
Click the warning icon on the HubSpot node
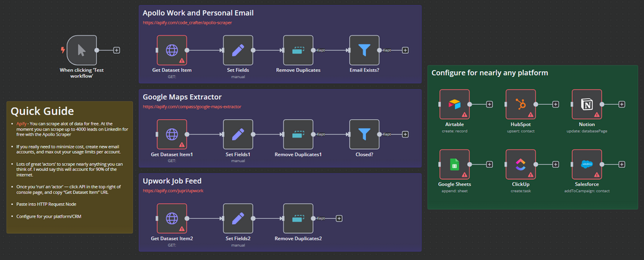click(x=530, y=115)
